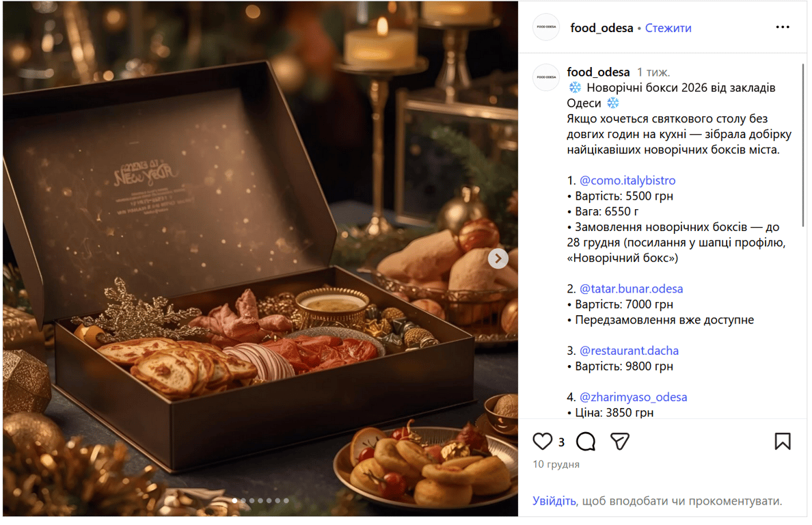Open post timestamp 10 грудня
The image size is (812, 525).
click(556, 465)
